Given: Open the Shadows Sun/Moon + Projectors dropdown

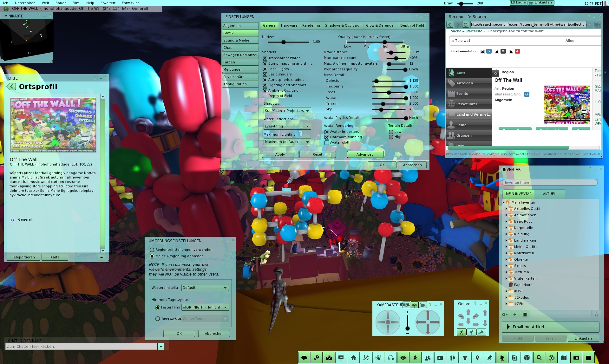Looking at the screenshot, I should 287,111.
